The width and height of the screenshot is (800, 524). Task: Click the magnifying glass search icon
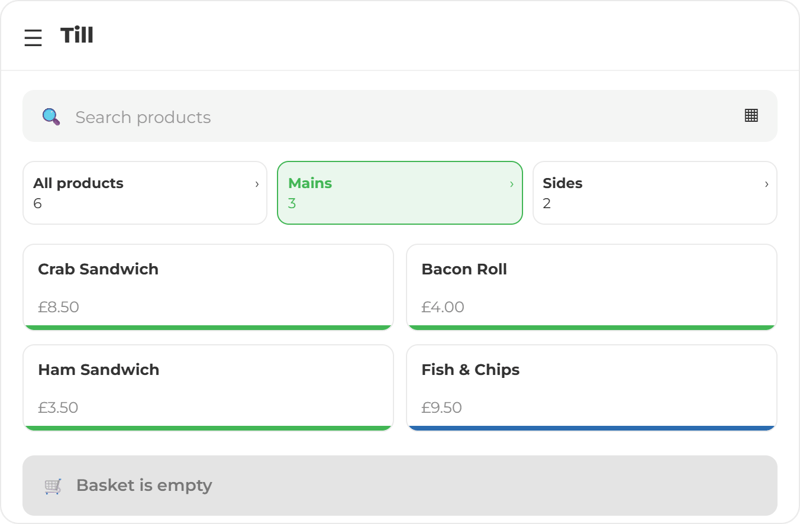tap(51, 117)
